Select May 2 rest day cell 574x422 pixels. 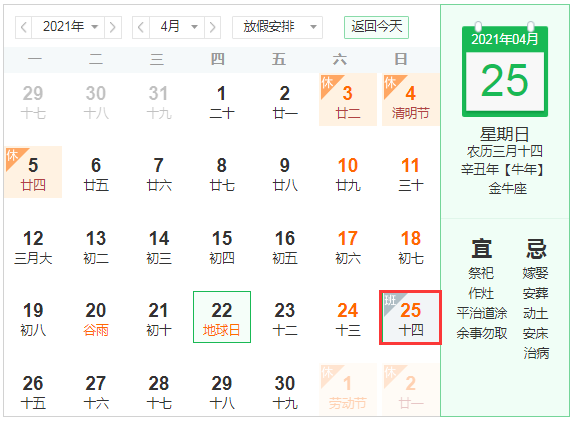(410, 390)
